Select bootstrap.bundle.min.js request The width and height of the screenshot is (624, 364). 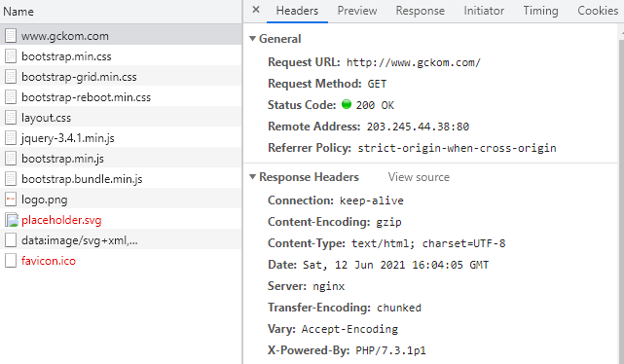121,179
